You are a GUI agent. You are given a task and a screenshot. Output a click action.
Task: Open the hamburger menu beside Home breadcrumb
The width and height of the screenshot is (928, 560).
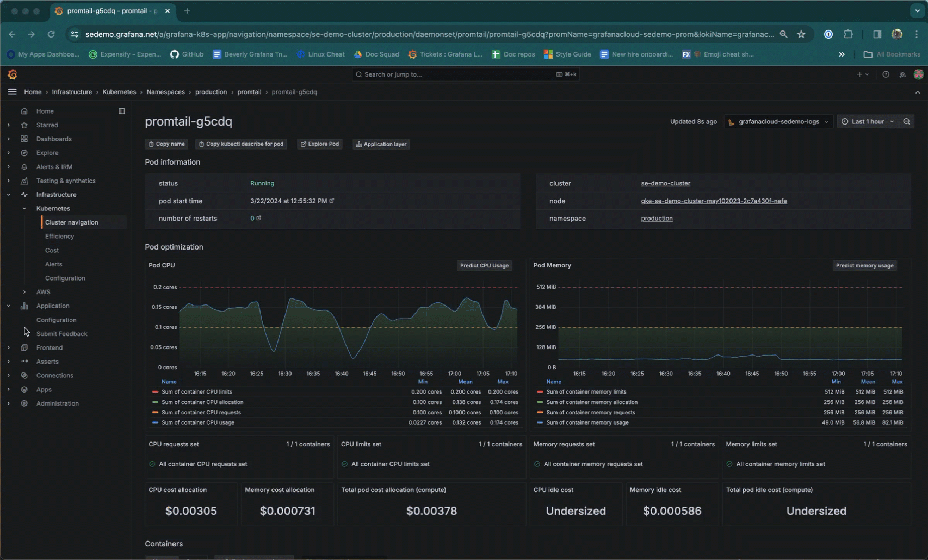click(12, 92)
